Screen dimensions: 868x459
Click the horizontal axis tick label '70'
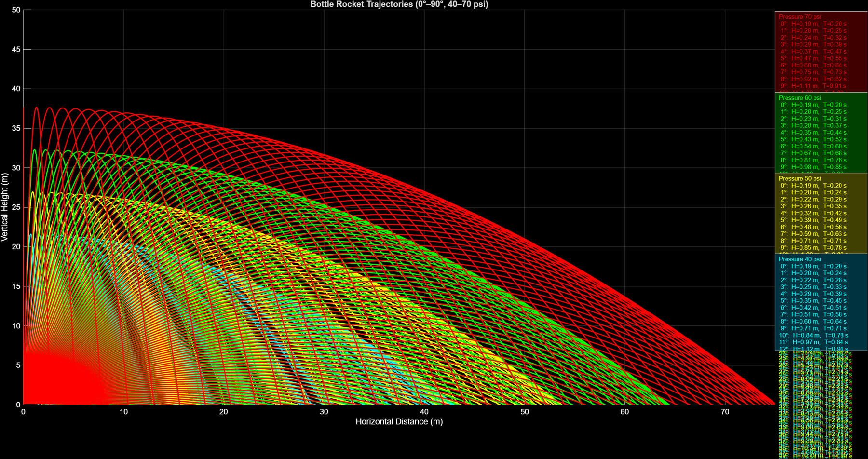coord(725,412)
